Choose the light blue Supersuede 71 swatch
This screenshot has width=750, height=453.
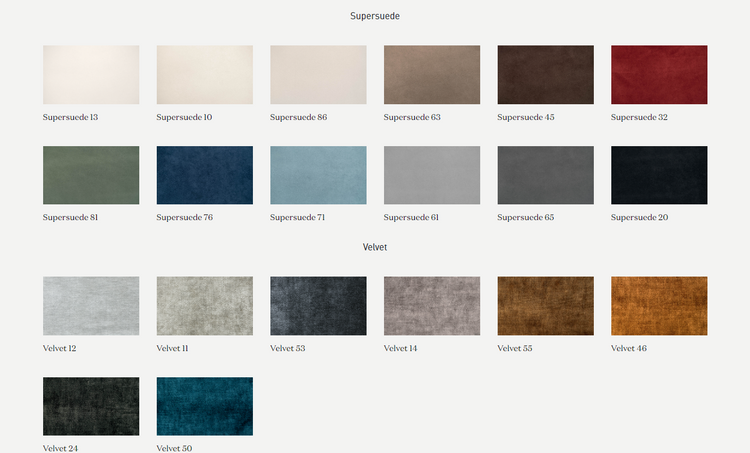pyautogui.click(x=318, y=175)
